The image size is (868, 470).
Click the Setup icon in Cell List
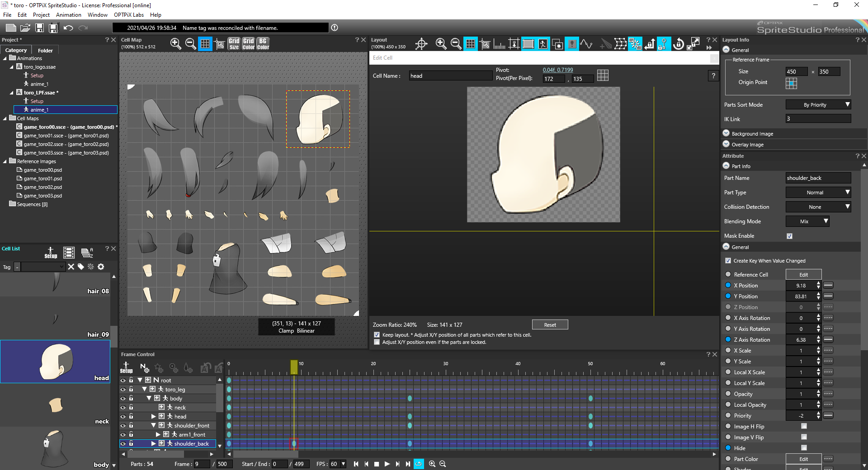point(51,253)
